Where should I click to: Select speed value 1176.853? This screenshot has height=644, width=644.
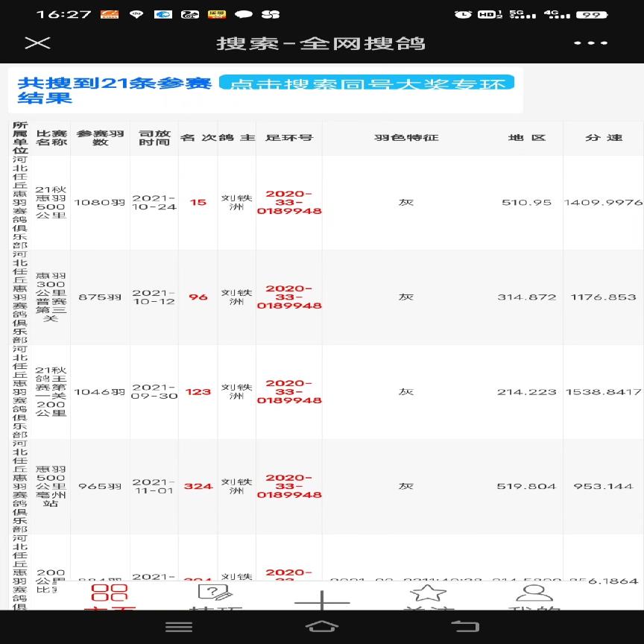603,297
